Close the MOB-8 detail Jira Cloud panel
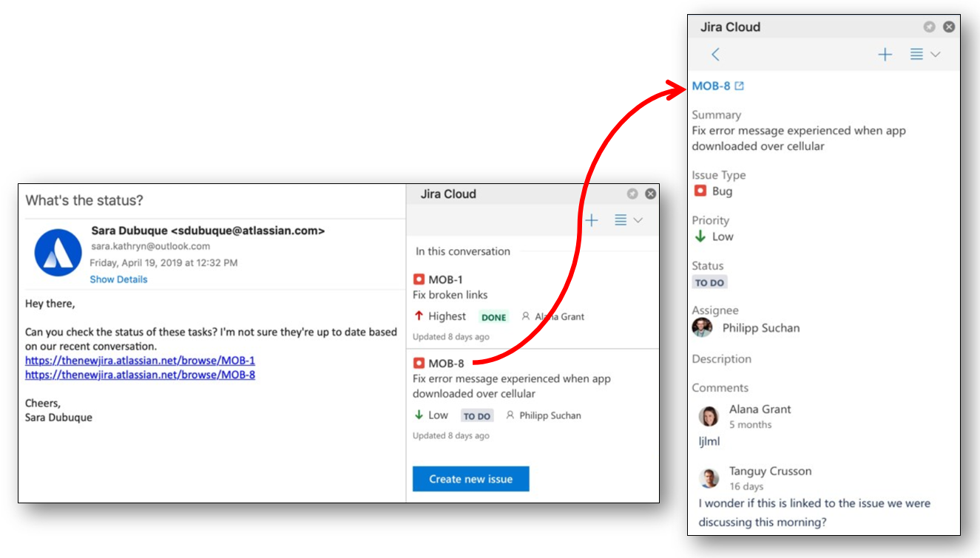This screenshot has width=980, height=558. click(949, 27)
